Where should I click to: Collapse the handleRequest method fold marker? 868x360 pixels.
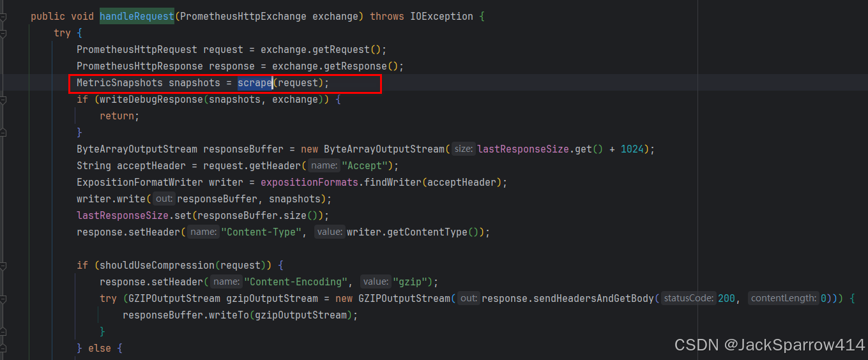tap(3, 17)
